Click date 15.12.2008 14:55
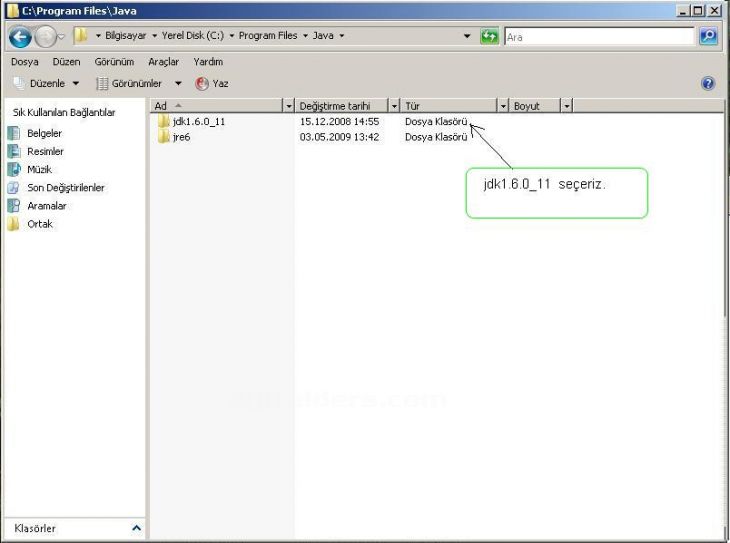 point(339,122)
